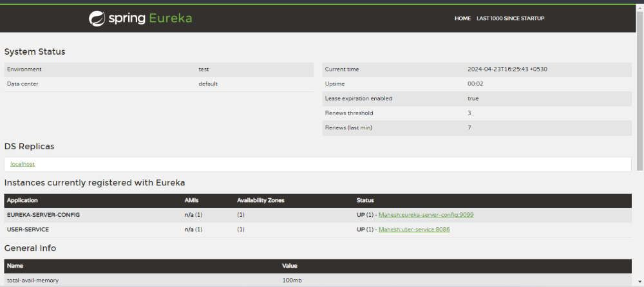Click the Renews (last min) label

point(348,127)
